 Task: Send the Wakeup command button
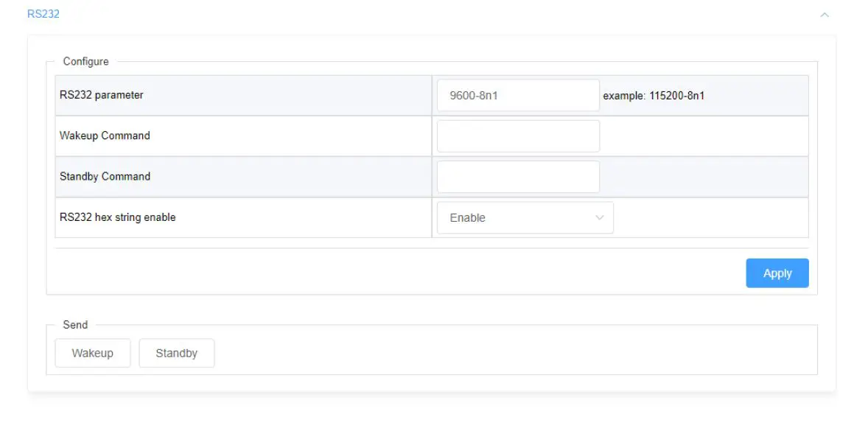click(x=93, y=354)
